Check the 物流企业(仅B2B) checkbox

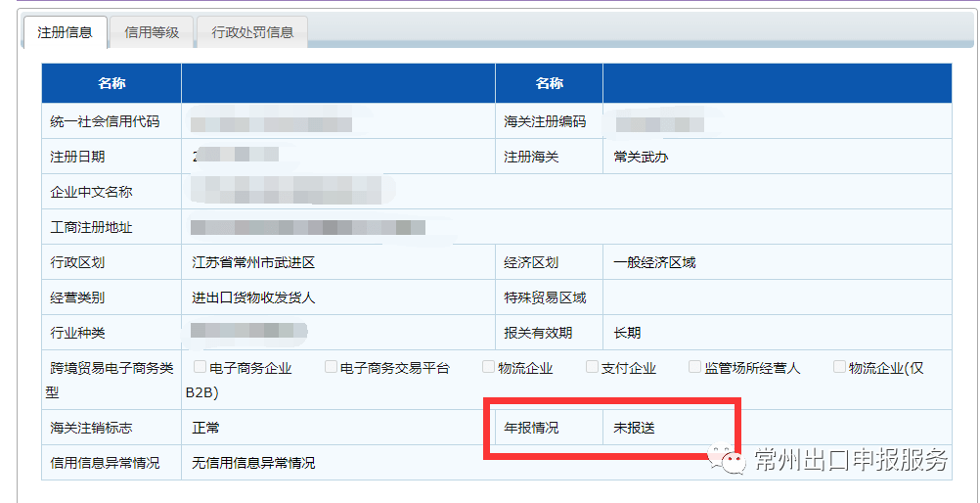[839, 367]
